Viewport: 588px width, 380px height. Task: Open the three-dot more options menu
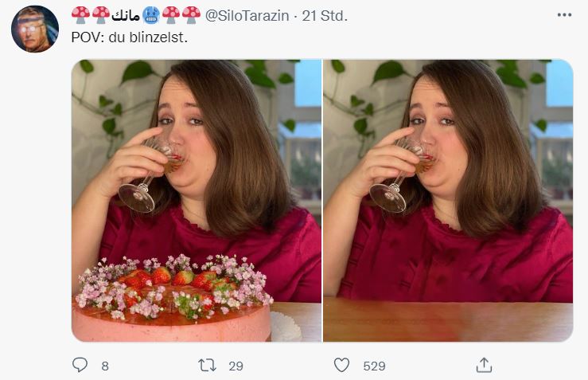click(563, 15)
